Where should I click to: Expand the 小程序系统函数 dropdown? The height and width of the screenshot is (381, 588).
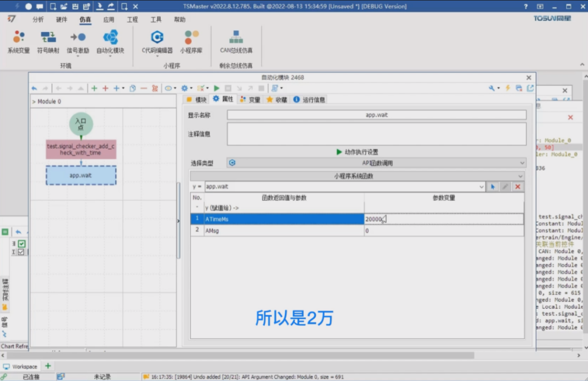click(x=520, y=176)
